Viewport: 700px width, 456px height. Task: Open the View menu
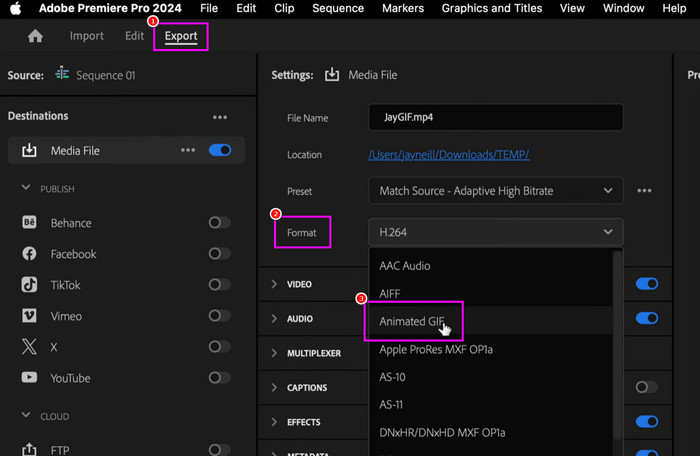tap(572, 8)
